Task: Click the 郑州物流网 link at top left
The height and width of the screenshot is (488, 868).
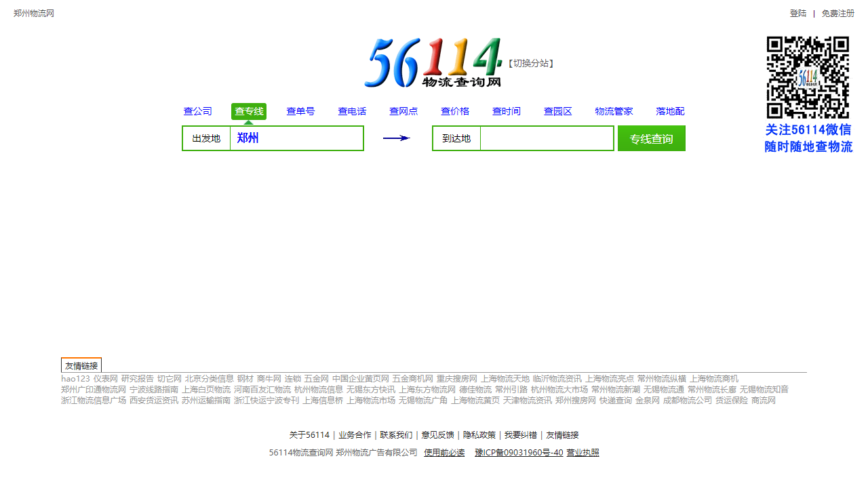Action: point(34,13)
